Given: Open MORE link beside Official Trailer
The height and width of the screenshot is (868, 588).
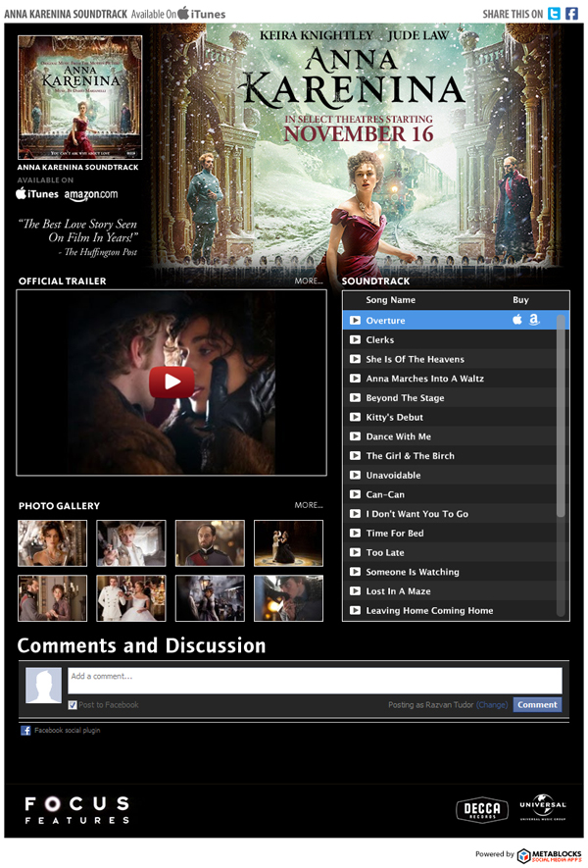Looking at the screenshot, I should (309, 281).
